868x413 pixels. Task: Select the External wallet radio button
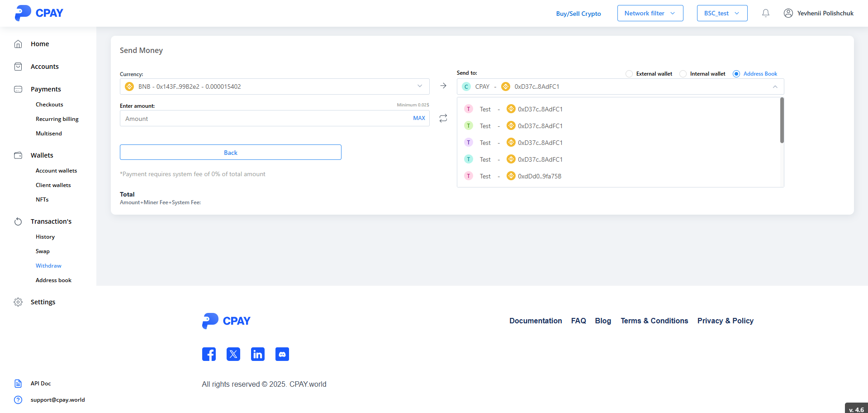(x=629, y=74)
